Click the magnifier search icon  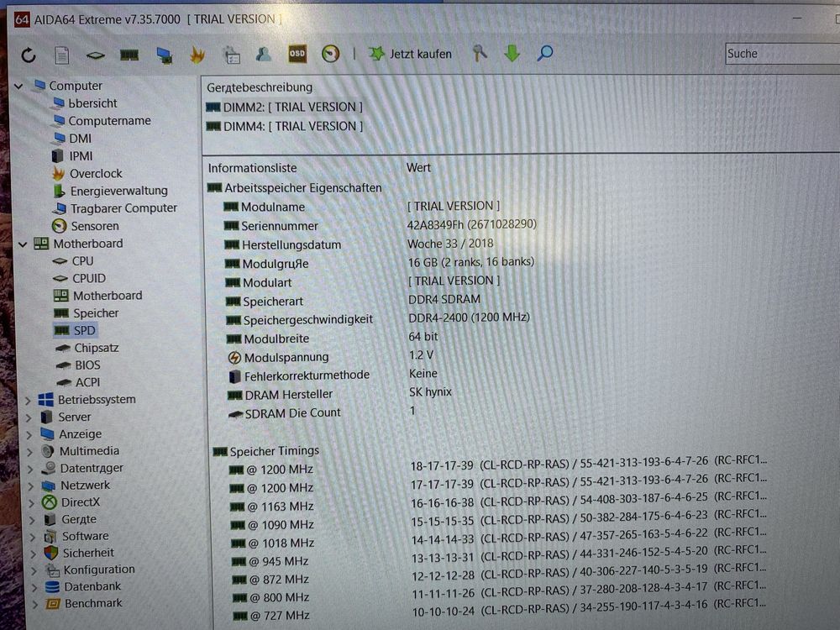(545, 53)
